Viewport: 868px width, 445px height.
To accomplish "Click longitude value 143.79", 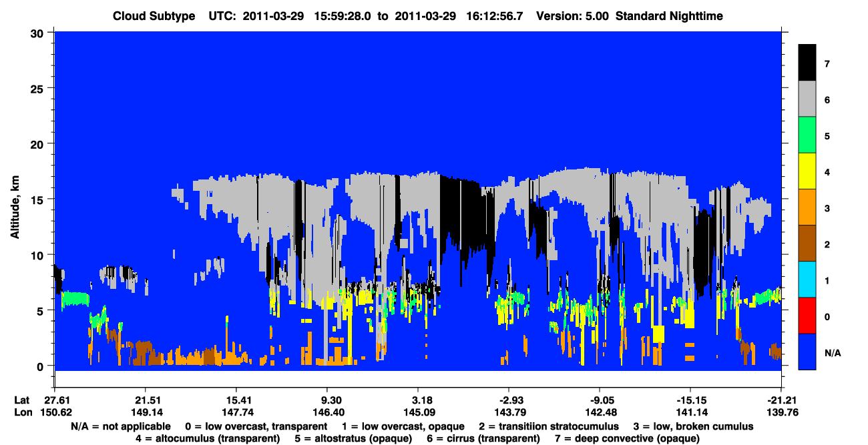I will 509,412.
